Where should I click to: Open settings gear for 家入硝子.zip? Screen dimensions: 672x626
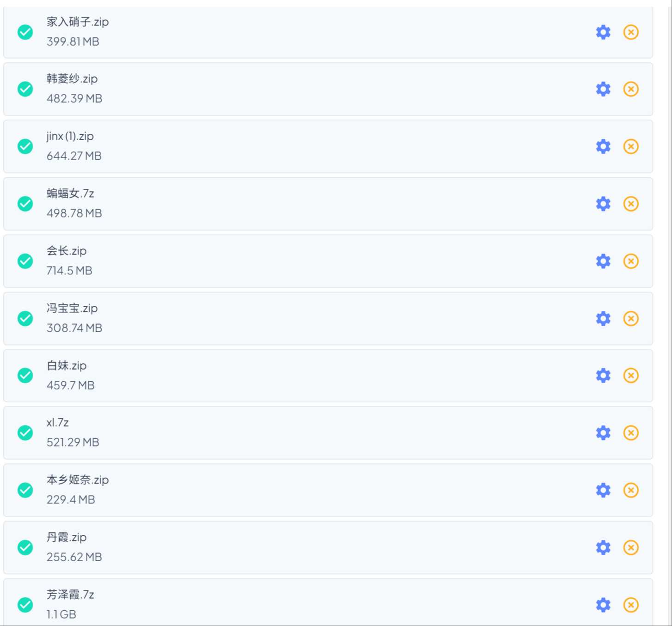pos(603,32)
